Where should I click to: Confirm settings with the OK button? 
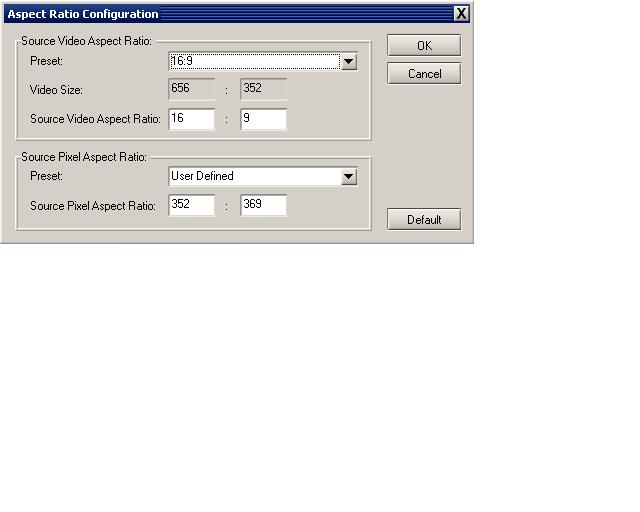point(424,45)
